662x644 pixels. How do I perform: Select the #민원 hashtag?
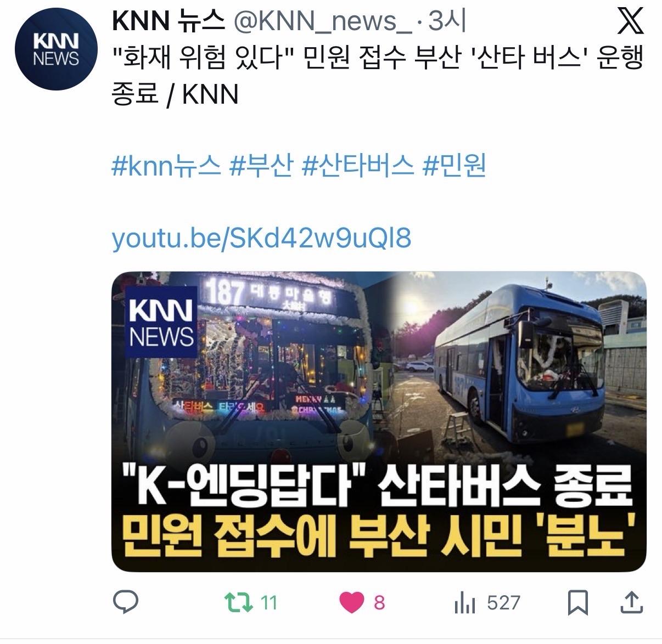(x=454, y=166)
